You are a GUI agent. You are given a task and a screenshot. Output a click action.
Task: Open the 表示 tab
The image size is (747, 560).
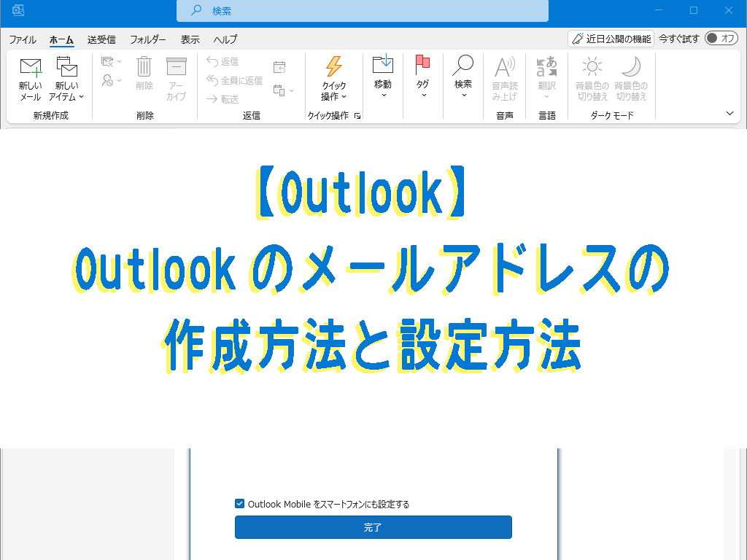[190, 39]
